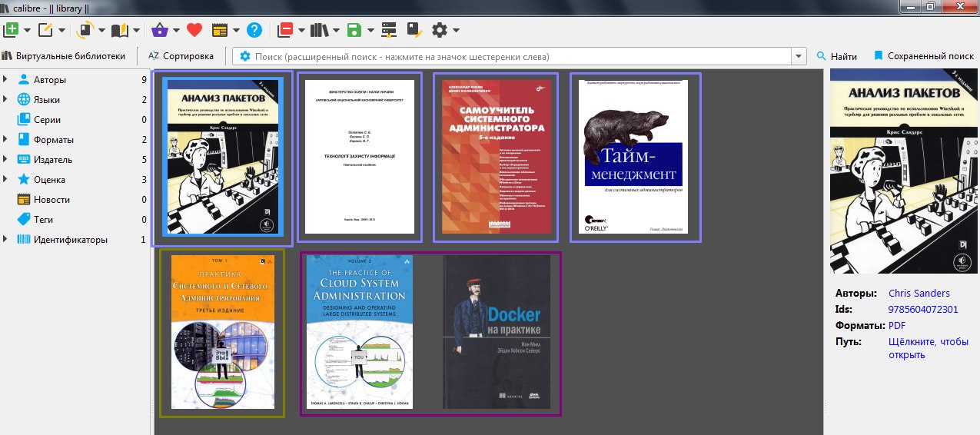Select Идентификаторы in the tag browser
Screen dimensions: 980x435
[x=71, y=240]
